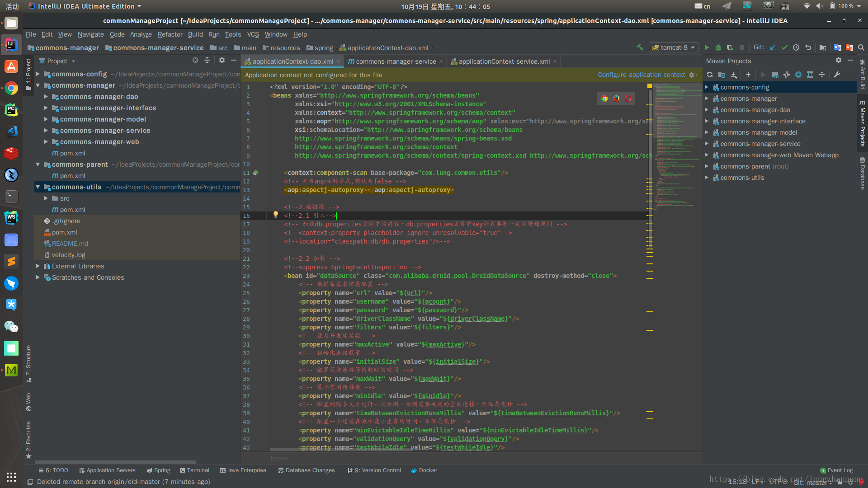Expand commons-manager-service in Maven Projects
The width and height of the screenshot is (868, 488).
tap(707, 144)
